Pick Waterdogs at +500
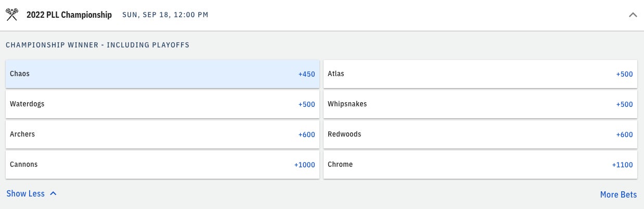This screenshot has height=209, width=644. coord(162,104)
